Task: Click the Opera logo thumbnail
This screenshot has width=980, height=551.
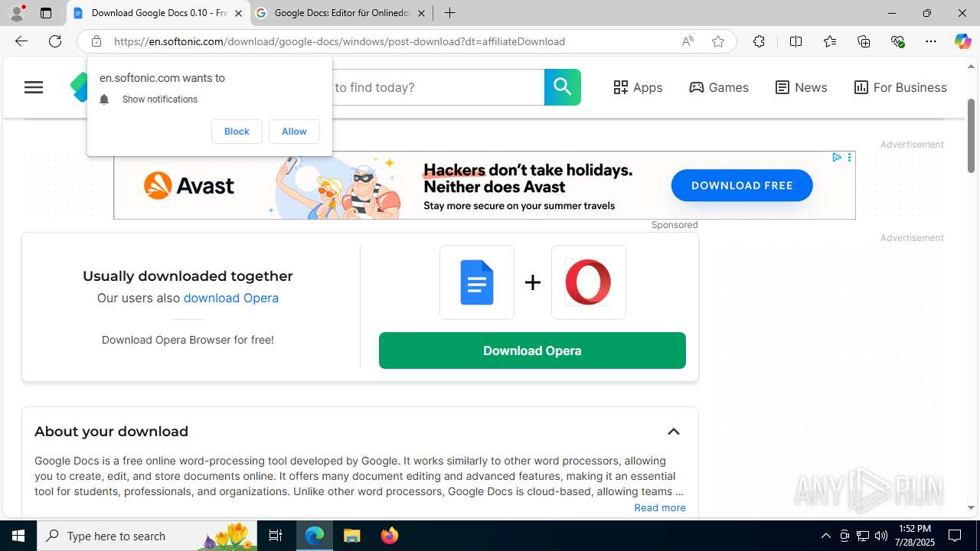Action: pos(589,282)
